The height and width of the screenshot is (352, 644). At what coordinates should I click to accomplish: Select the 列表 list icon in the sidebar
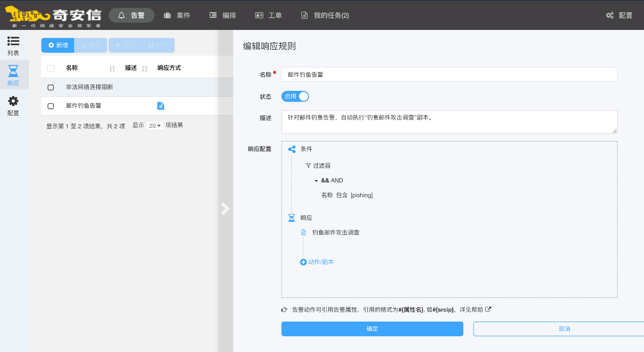tap(14, 45)
